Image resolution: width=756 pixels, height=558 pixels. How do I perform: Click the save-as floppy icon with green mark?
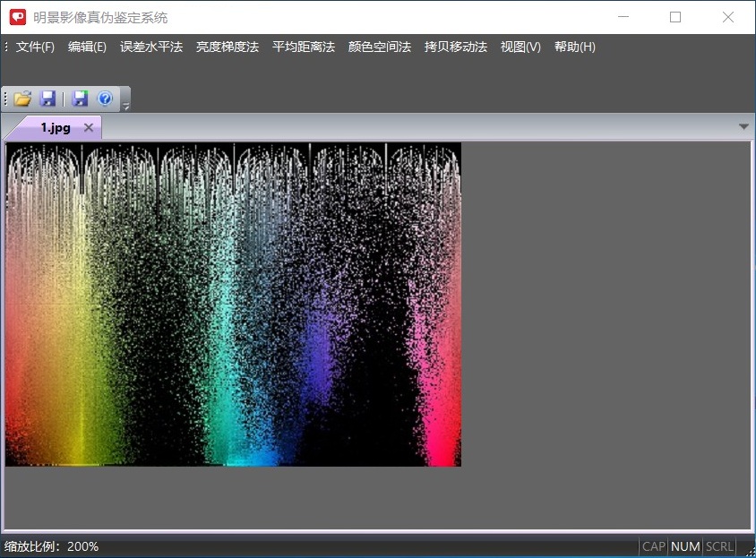(81, 99)
